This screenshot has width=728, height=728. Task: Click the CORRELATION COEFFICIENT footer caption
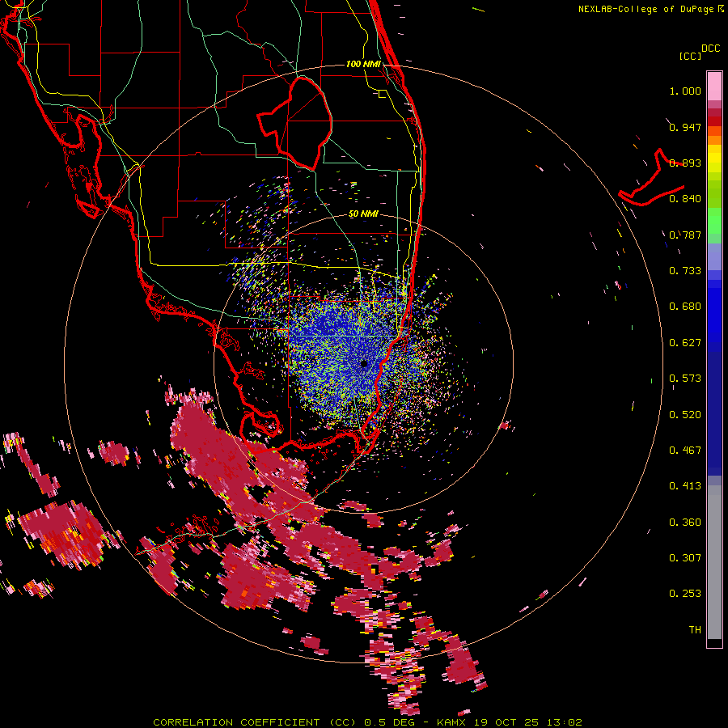point(367,722)
